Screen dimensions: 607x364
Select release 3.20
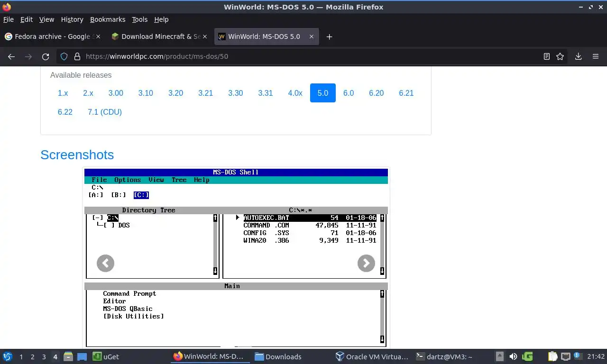pos(175,93)
